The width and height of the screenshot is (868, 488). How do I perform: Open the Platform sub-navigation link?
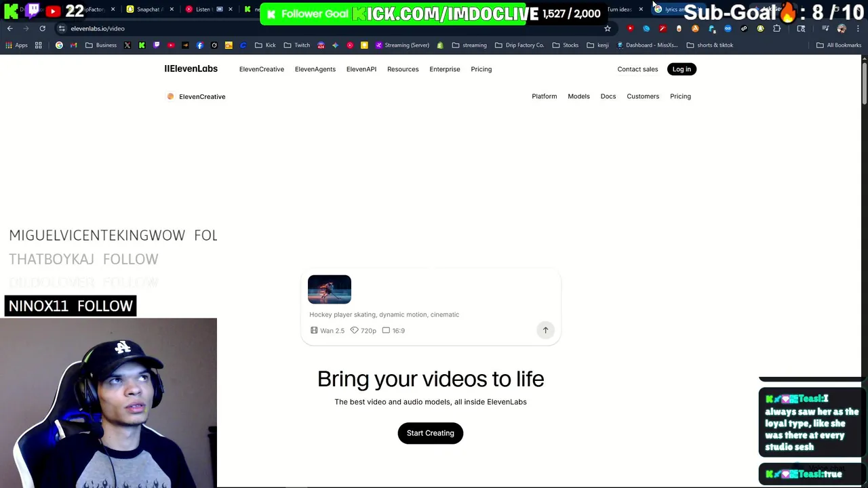coord(545,96)
